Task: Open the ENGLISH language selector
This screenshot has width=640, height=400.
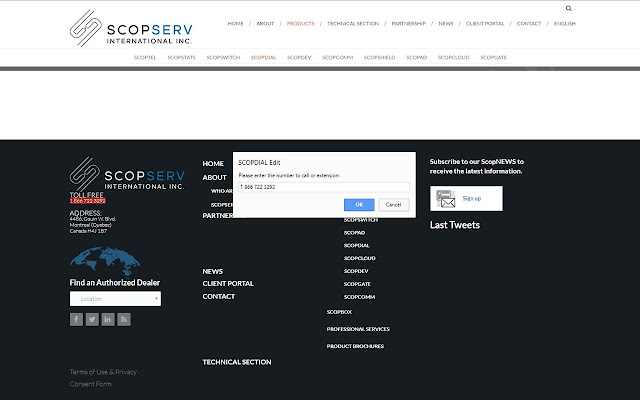Action: [x=564, y=24]
